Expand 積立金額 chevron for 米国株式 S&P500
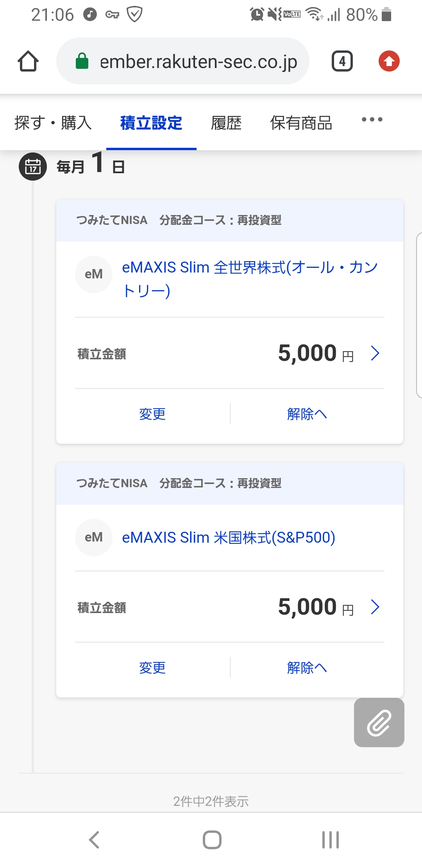Screen dimensions: 422x868 pyautogui.click(x=375, y=607)
